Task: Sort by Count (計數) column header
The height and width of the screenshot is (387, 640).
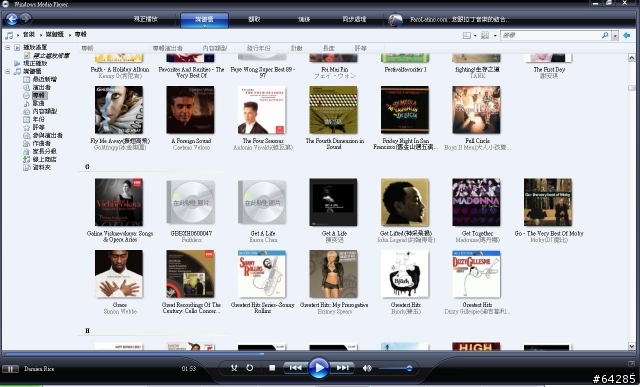Action: click(x=297, y=49)
